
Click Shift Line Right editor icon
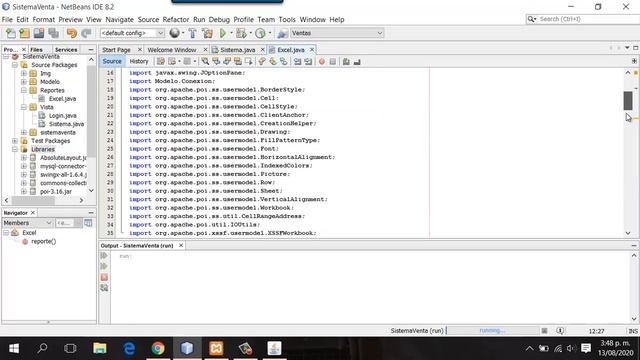pos(308,62)
